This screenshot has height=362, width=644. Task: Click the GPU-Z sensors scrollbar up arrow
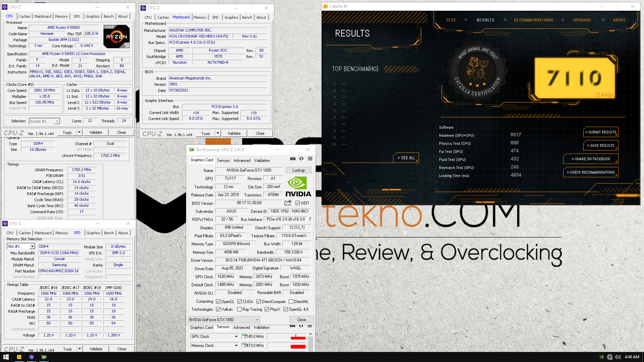point(310,334)
